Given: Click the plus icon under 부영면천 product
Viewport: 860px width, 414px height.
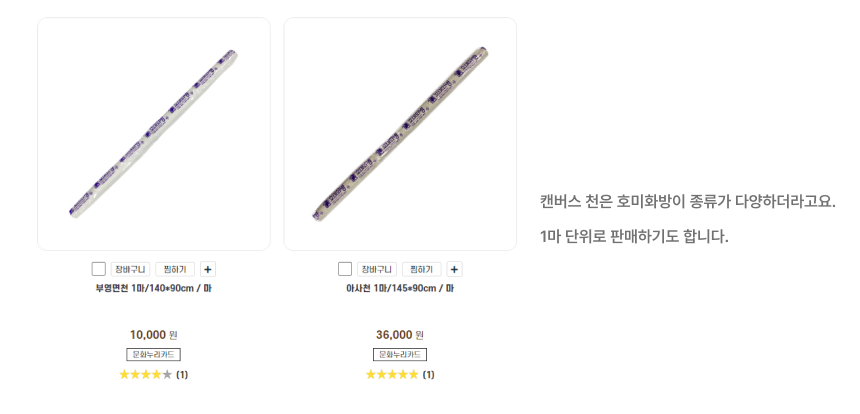Looking at the screenshot, I should click(x=208, y=269).
